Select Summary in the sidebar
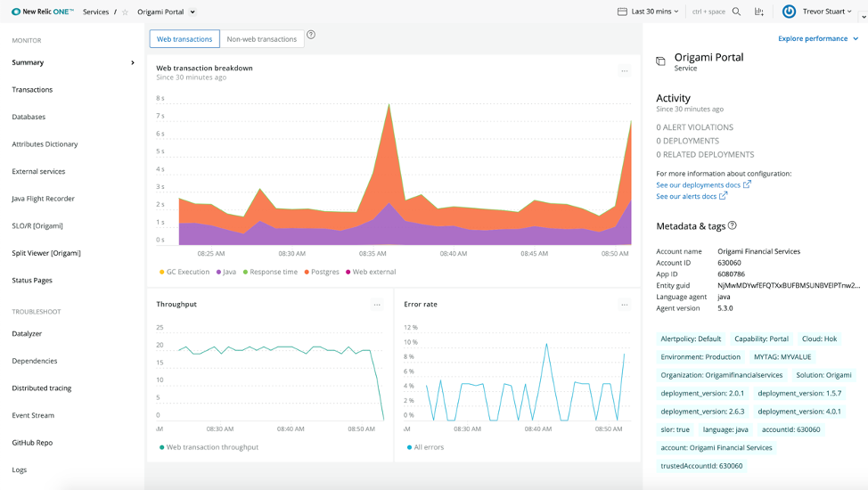The width and height of the screenshot is (868, 490). pyautogui.click(x=28, y=62)
